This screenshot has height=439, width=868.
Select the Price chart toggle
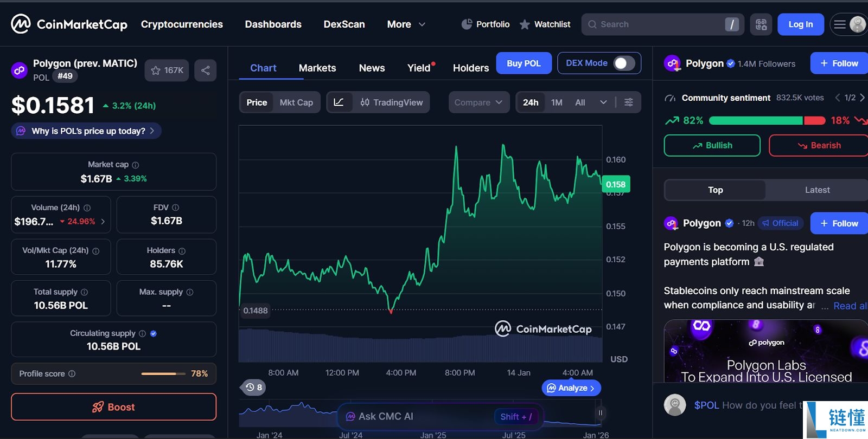pyautogui.click(x=257, y=102)
